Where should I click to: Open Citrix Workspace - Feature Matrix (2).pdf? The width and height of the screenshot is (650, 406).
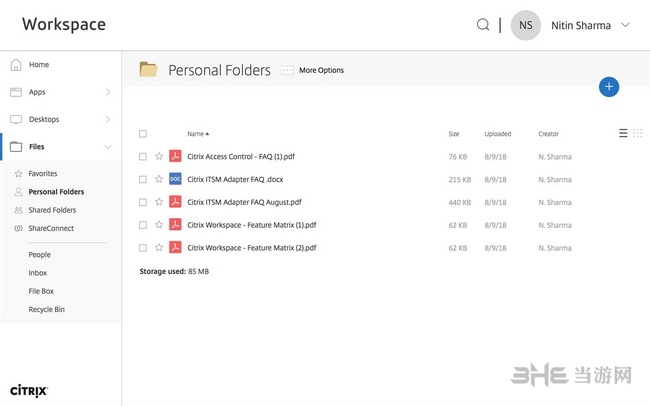coord(252,248)
